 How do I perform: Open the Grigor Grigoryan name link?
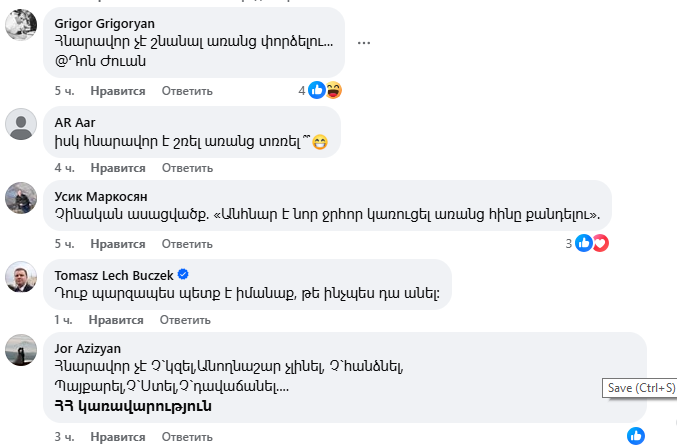coord(105,22)
